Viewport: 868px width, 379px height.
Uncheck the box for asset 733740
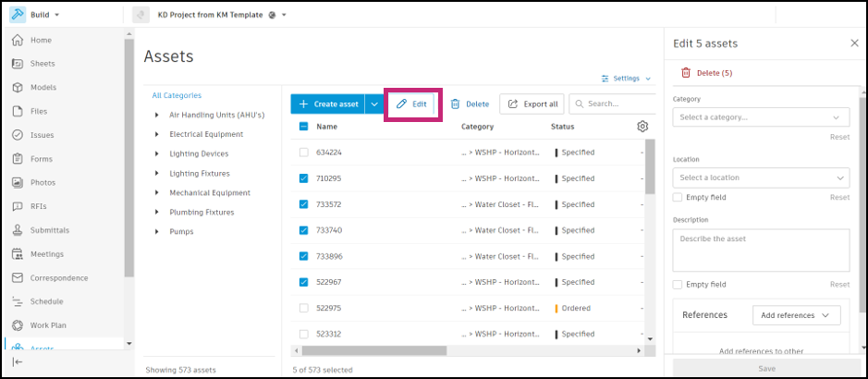pyautogui.click(x=303, y=230)
